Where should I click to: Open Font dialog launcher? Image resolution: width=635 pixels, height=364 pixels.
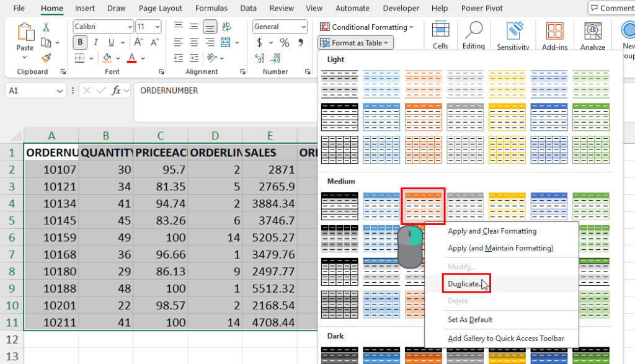point(161,72)
